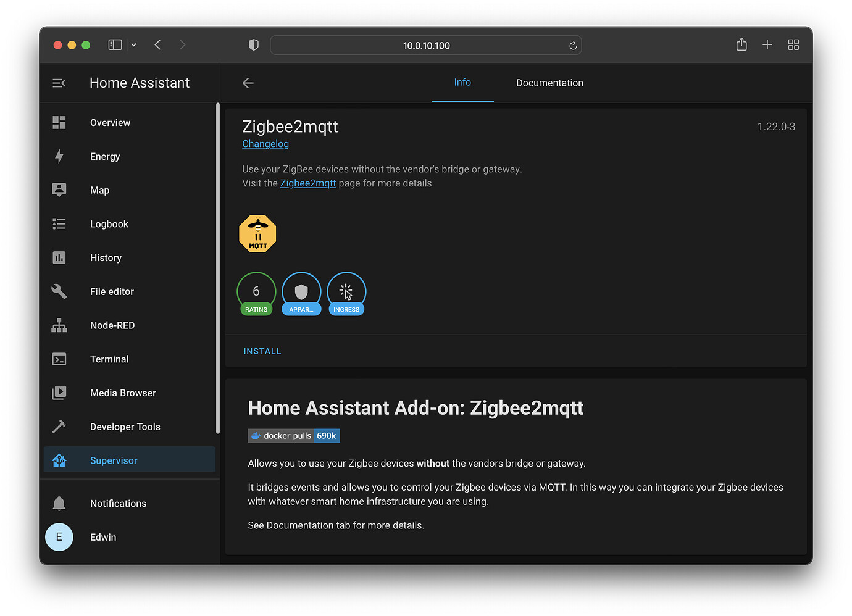Open the Media Browser
This screenshot has width=852, height=616.
tap(123, 393)
